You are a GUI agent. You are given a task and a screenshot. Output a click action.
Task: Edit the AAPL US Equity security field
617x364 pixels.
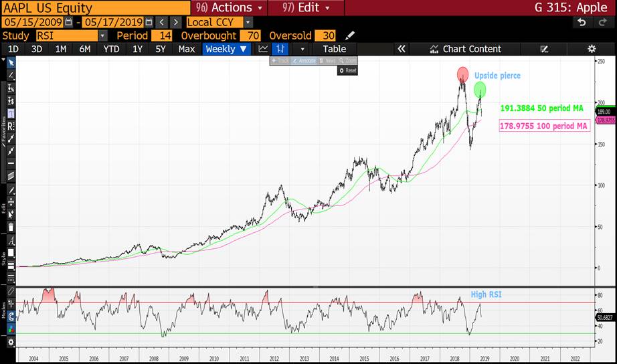tap(96, 8)
